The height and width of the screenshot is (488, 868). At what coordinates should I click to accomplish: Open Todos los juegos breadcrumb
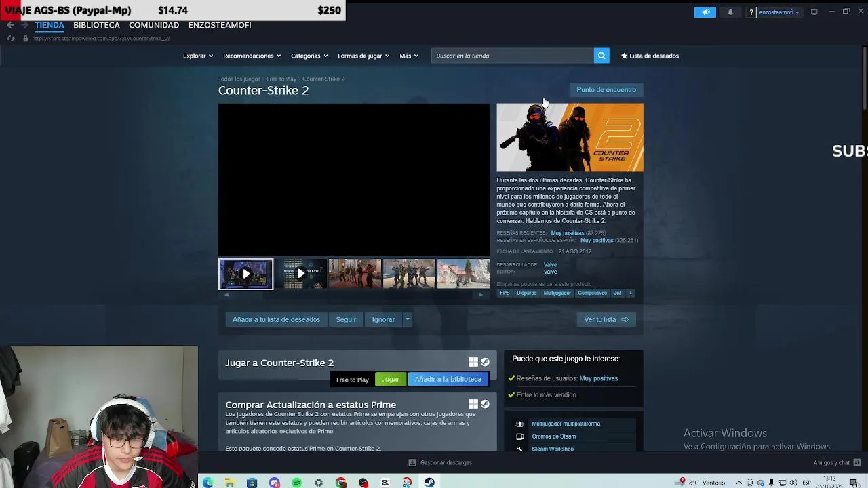[239, 79]
